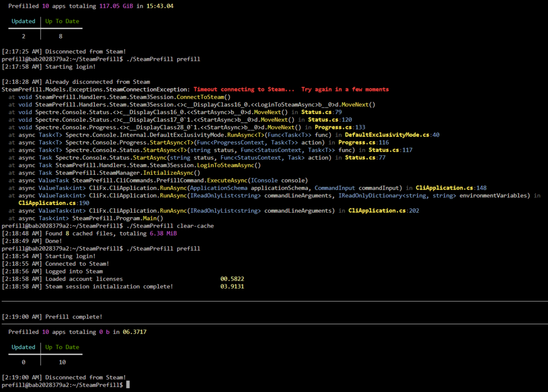Click 'Updated' header in the top table
Image resolution: width=548 pixels, height=392 pixels.
tap(24, 21)
